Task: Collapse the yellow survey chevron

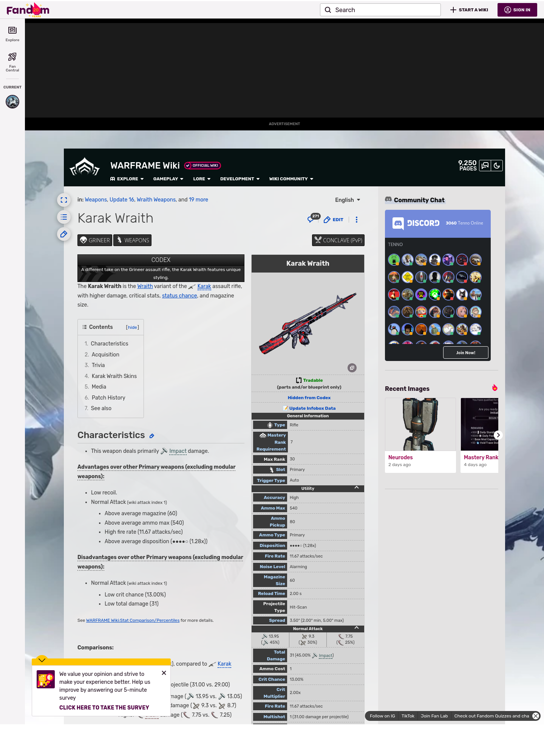Action: tap(42, 660)
